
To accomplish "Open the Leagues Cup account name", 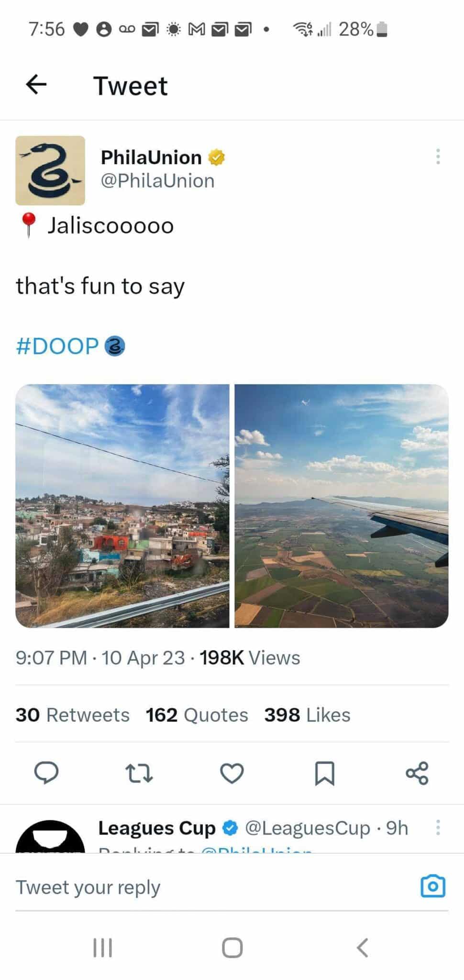I will (x=157, y=828).
